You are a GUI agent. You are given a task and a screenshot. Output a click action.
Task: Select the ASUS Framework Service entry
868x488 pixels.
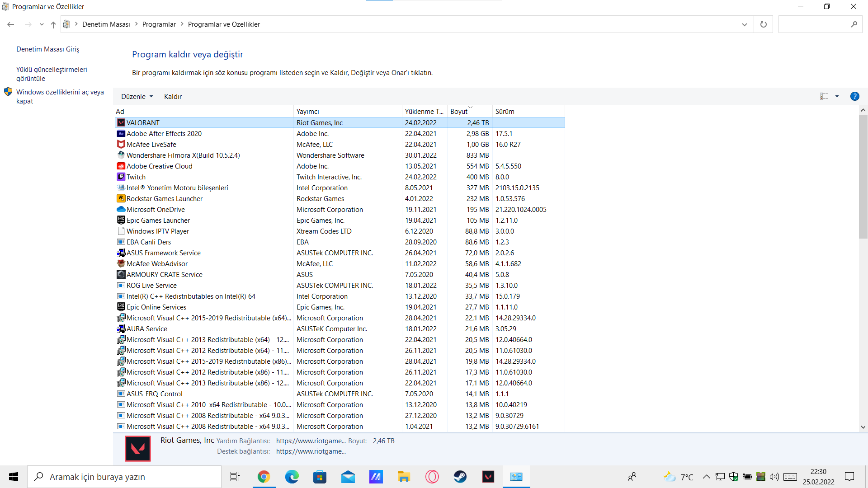click(x=340, y=253)
